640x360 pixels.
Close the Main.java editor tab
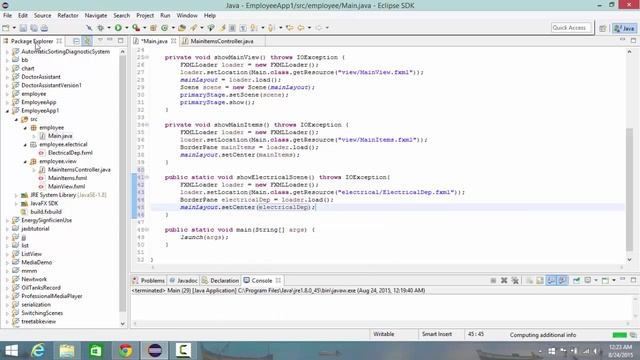click(173, 41)
